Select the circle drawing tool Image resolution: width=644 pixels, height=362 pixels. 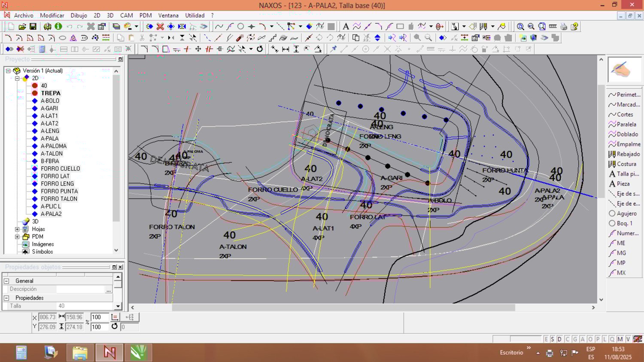[x=241, y=27]
